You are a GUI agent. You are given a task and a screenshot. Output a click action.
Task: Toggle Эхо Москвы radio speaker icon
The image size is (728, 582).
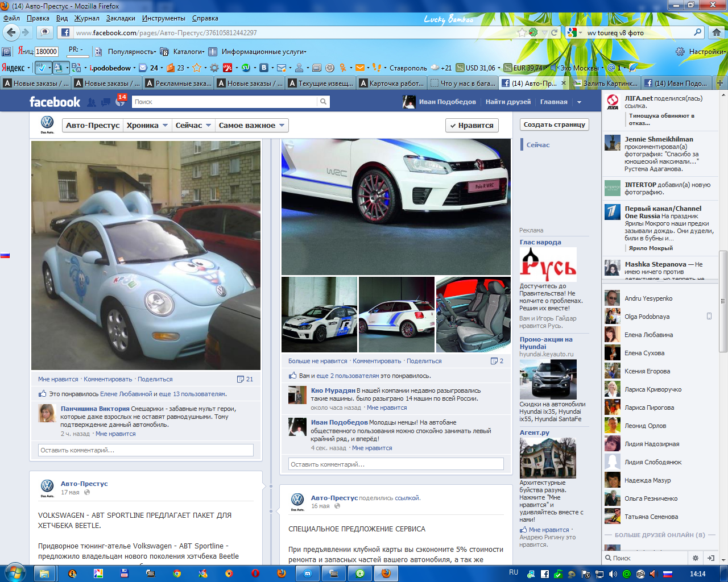(x=555, y=68)
